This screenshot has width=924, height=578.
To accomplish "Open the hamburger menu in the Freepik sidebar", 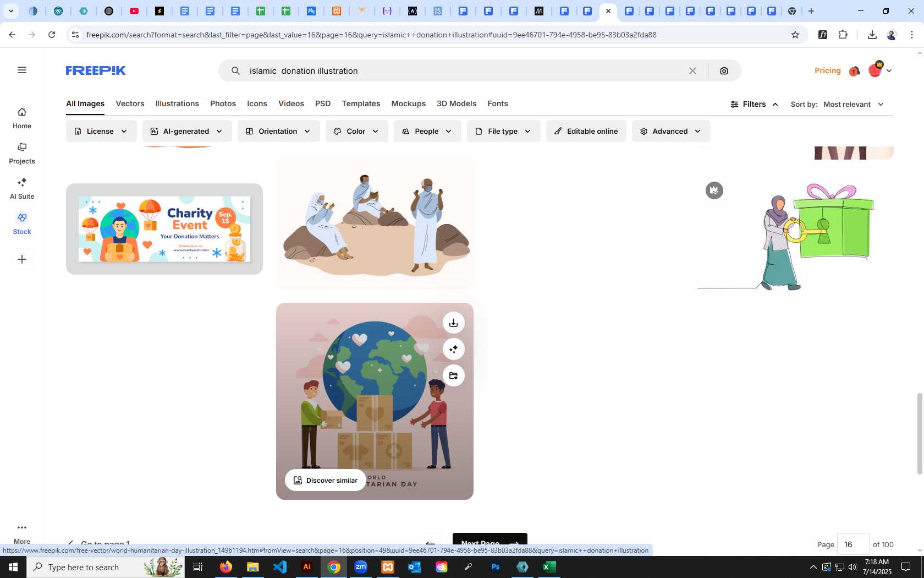I will tap(22, 70).
